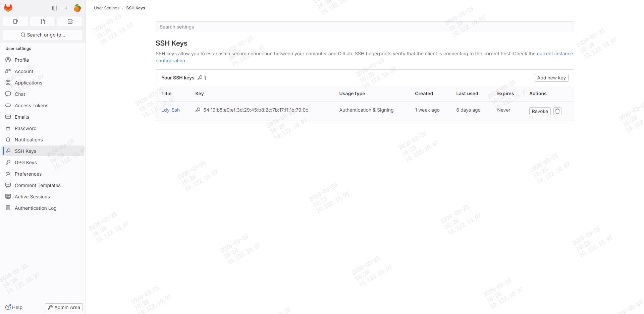Click the Usage type column header
Screen dimensions: 644x314
pos(352,93)
